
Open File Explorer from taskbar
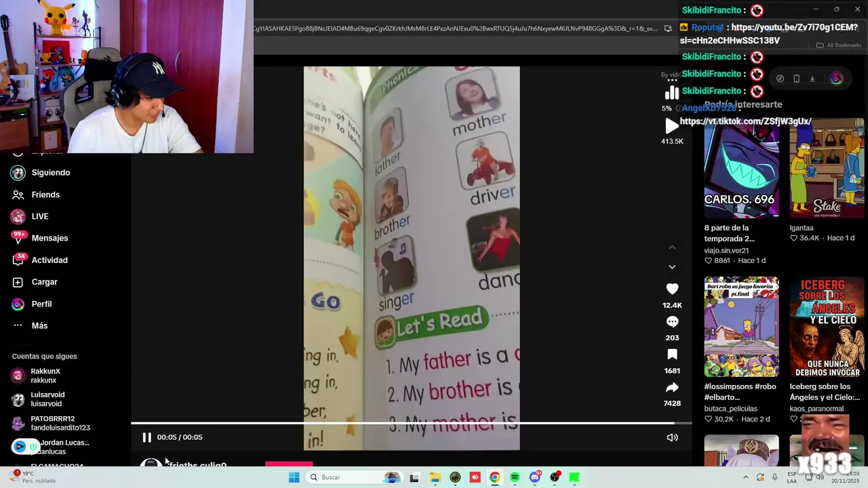click(435, 477)
